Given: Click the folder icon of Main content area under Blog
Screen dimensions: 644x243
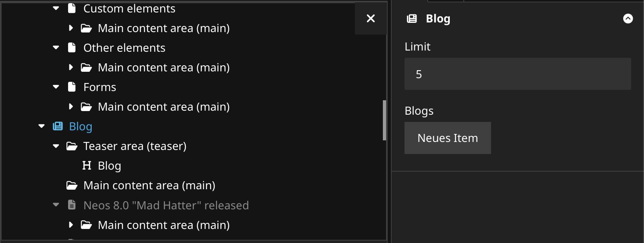Looking at the screenshot, I should (x=71, y=185).
